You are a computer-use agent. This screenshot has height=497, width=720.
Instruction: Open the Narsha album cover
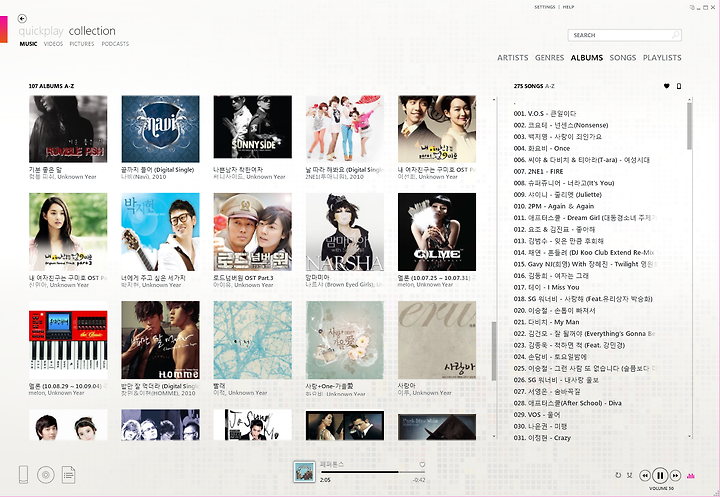(x=345, y=232)
